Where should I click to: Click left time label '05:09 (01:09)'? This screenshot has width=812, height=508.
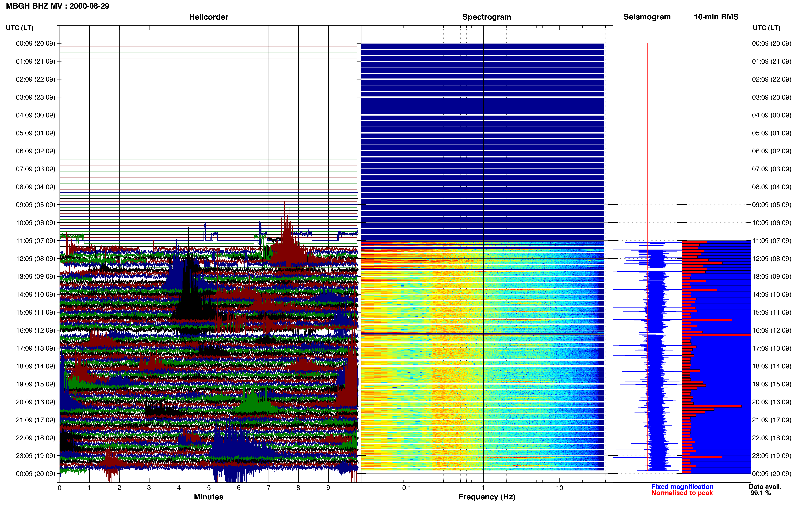(x=36, y=133)
